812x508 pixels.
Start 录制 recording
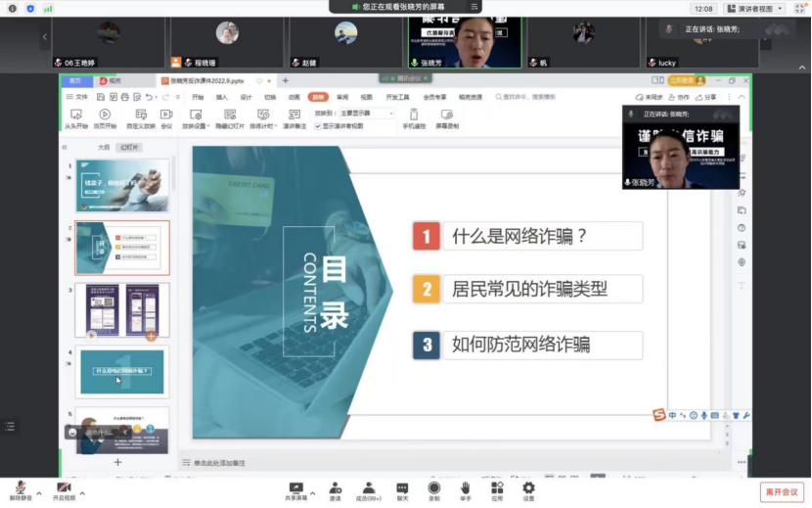(433, 486)
